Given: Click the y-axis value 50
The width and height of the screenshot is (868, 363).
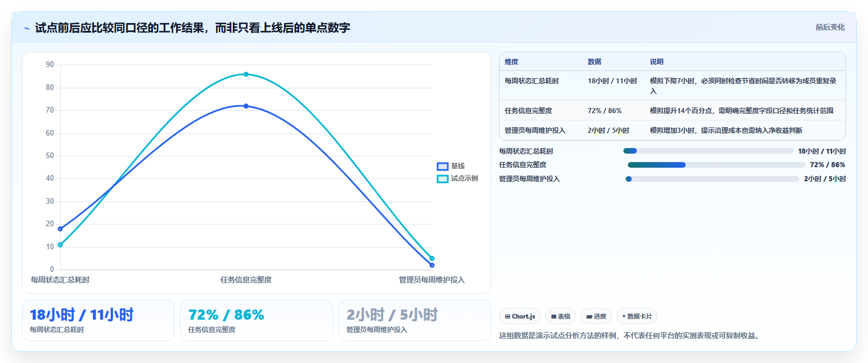Looking at the screenshot, I should 50,156.
